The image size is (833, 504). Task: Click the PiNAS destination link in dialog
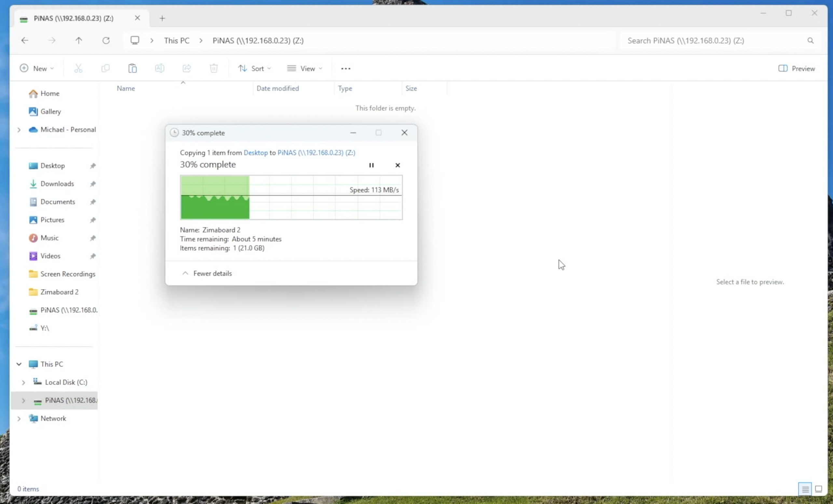316,153
